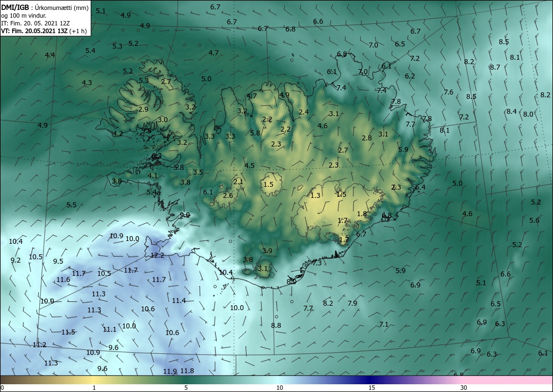Click the 9.2 value on the map

click(15, 260)
